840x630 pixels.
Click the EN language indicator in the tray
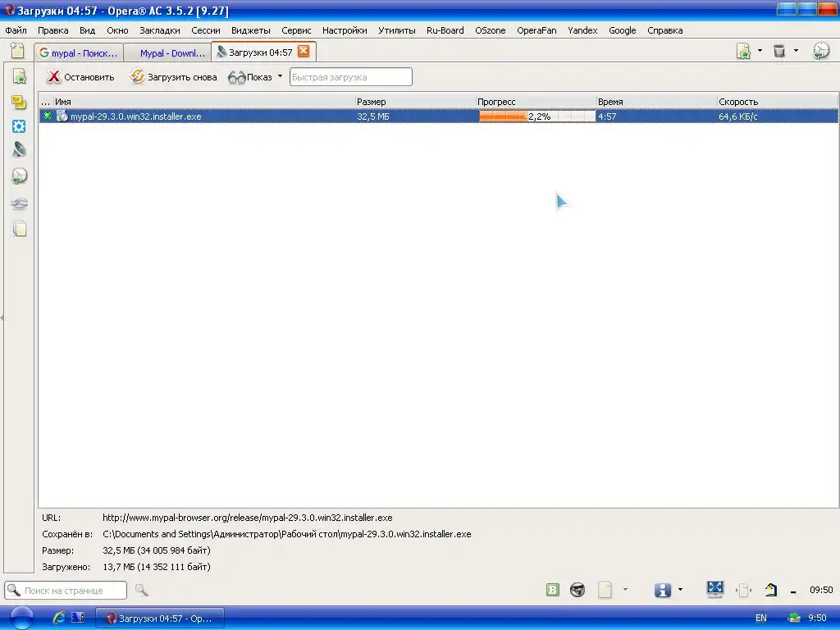(x=760, y=618)
